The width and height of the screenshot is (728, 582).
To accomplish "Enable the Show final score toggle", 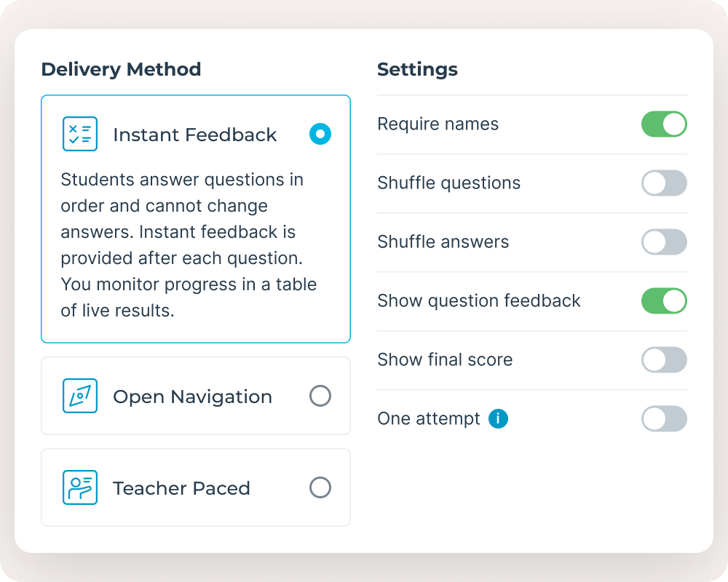I will click(x=664, y=359).
